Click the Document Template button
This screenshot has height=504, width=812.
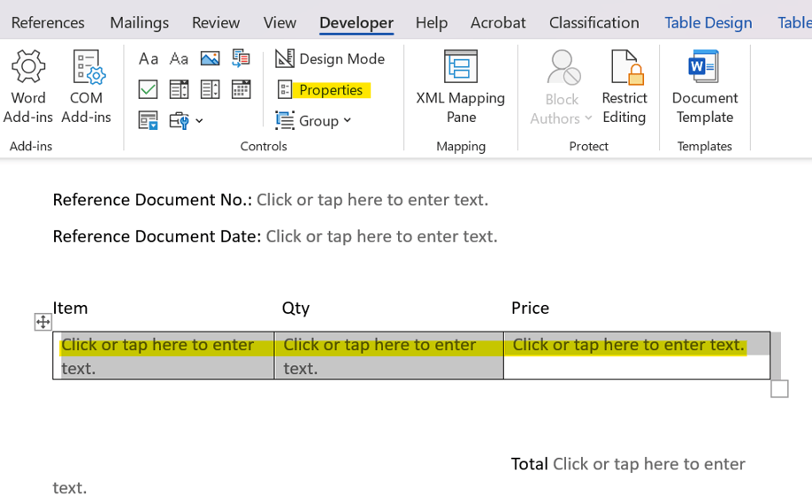coord(704,87)
